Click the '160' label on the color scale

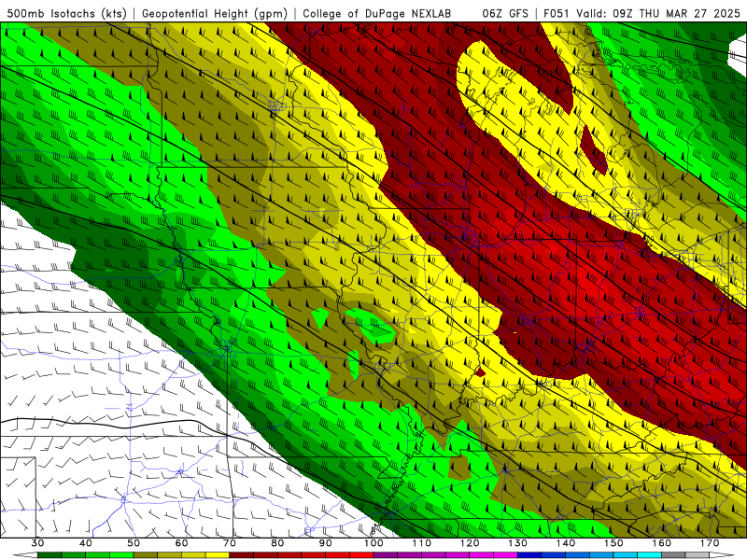click(662, 543)
